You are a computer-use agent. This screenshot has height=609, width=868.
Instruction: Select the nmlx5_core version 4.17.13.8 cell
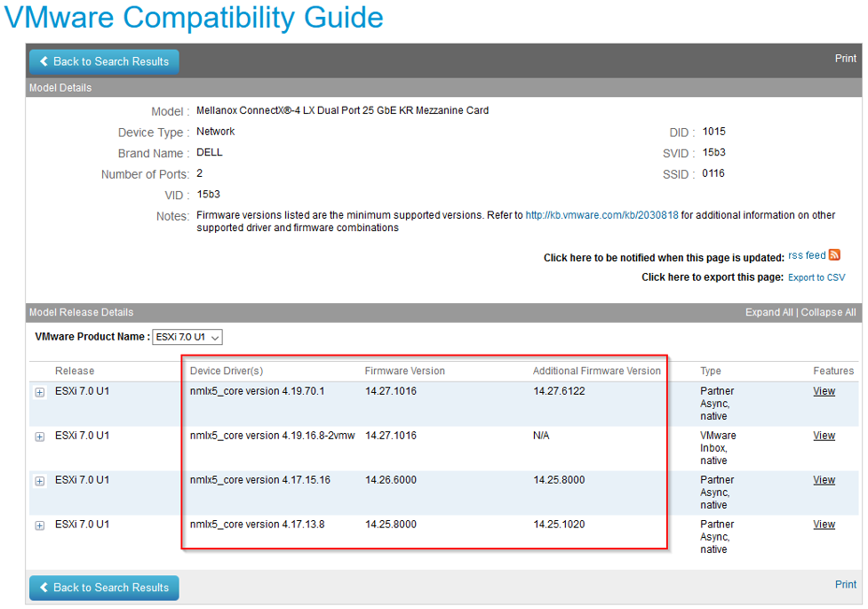coord(257,525)
